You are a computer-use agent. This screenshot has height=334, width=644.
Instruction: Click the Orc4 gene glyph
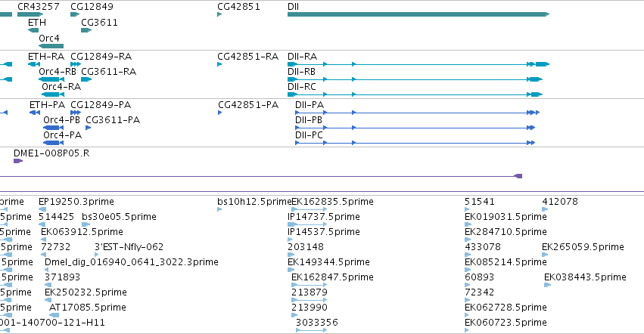pos(51,46)
